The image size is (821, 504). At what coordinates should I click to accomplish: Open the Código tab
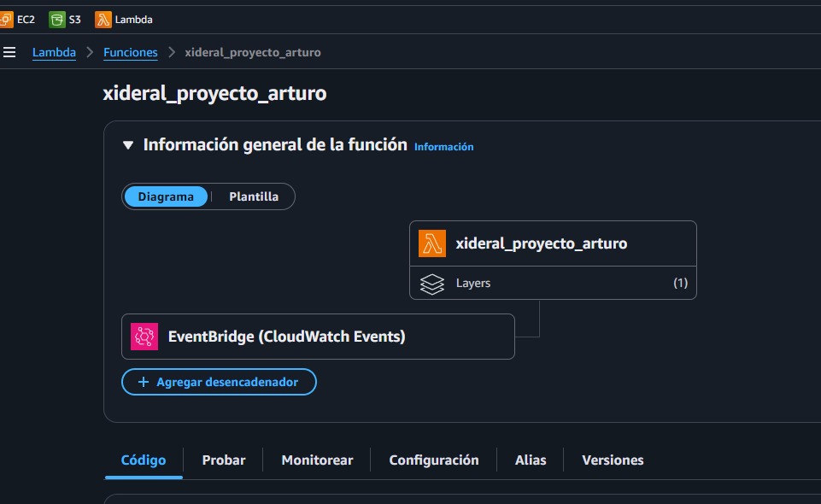144,460
